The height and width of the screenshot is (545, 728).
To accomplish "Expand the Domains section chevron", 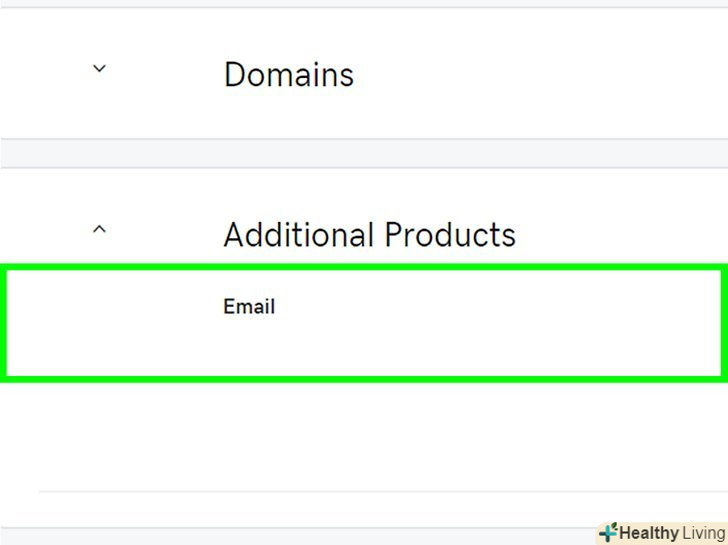I will (98, 69).
